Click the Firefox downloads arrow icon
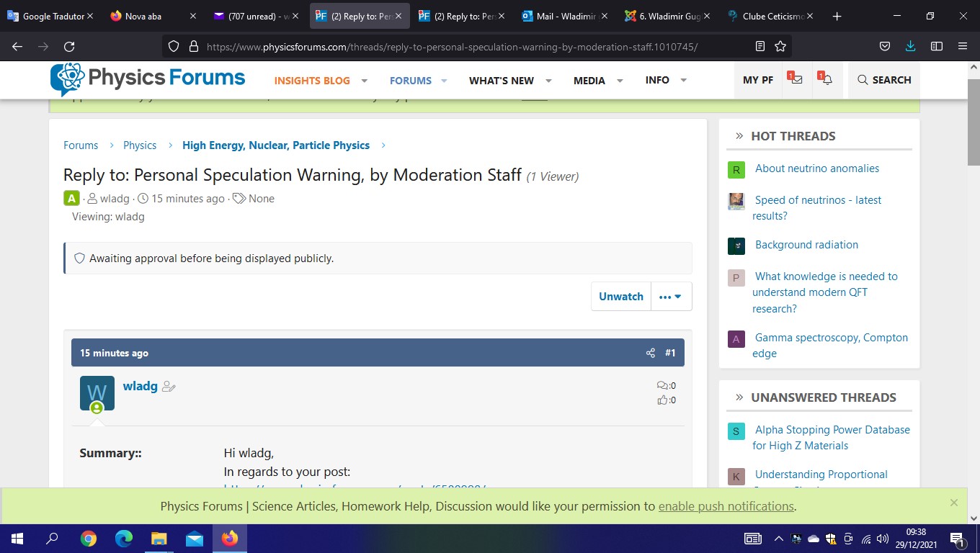This screenshot has width=980, height=553. click(x=910, y=47)
